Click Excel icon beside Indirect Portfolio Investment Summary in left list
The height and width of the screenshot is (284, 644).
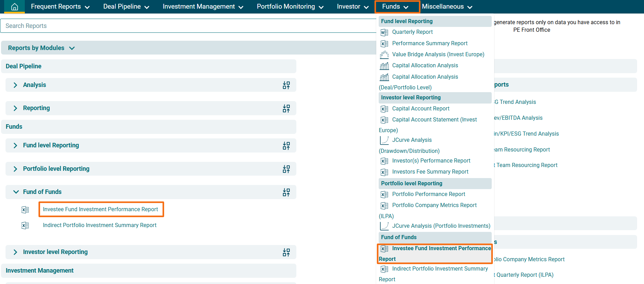[x=25, y=226]
